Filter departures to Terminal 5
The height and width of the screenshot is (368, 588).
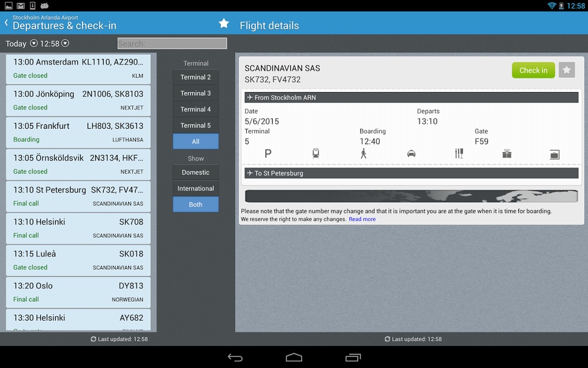tap(196, 126)
